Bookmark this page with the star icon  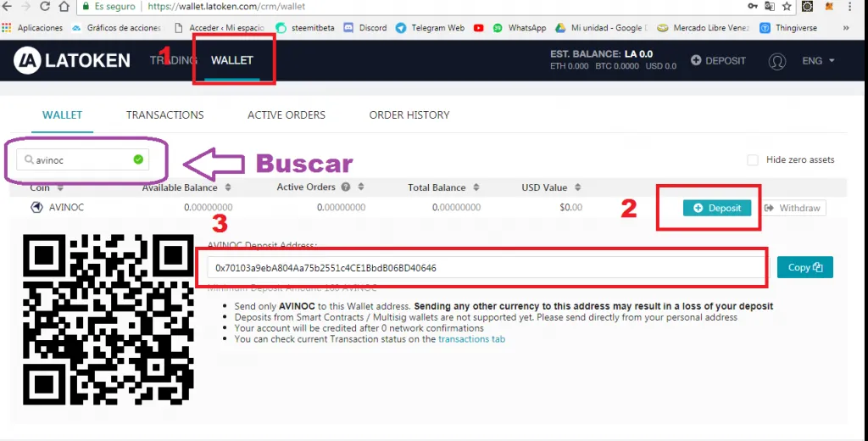787,6
